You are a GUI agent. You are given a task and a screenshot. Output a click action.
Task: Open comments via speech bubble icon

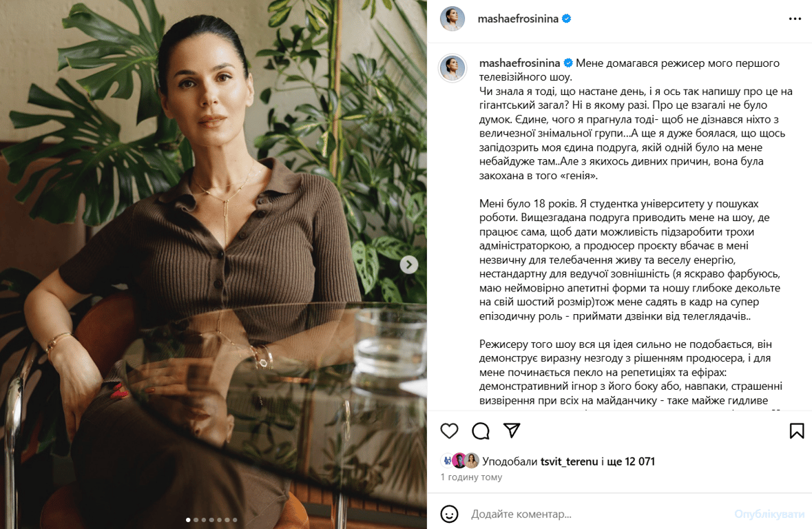(x=481, y=431)
